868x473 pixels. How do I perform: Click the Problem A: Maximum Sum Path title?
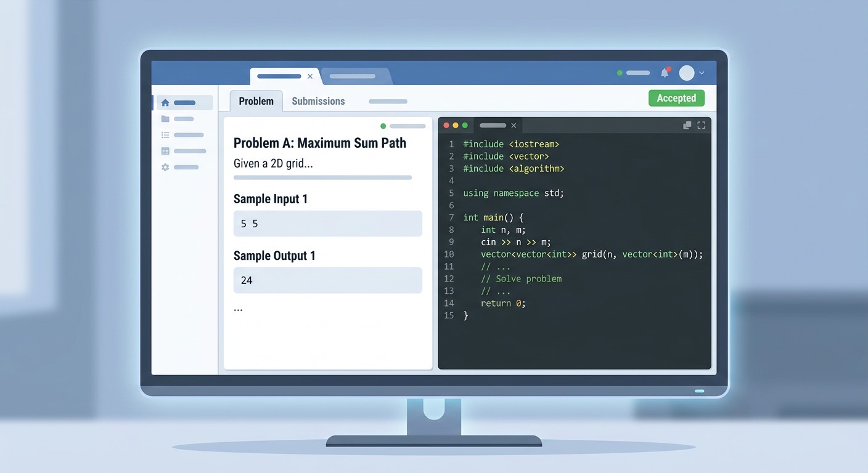320,143
